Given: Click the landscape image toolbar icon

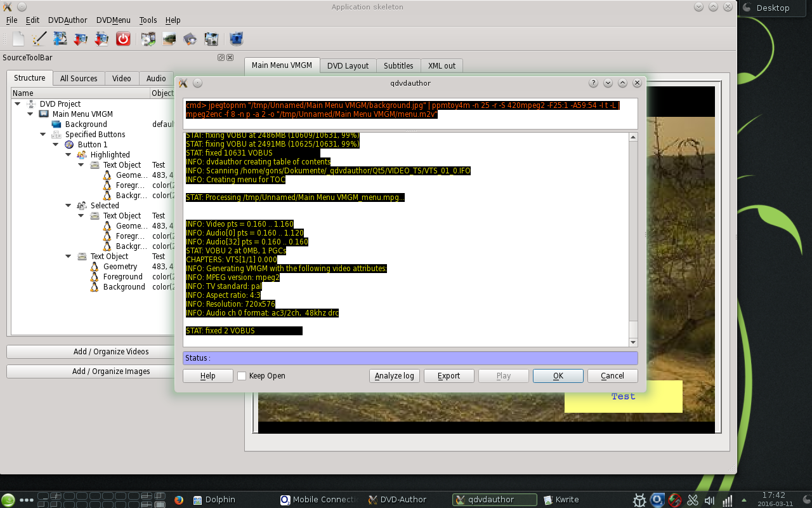Looking at the screenshot, I should pyautogui.click(x=169, y=39).
